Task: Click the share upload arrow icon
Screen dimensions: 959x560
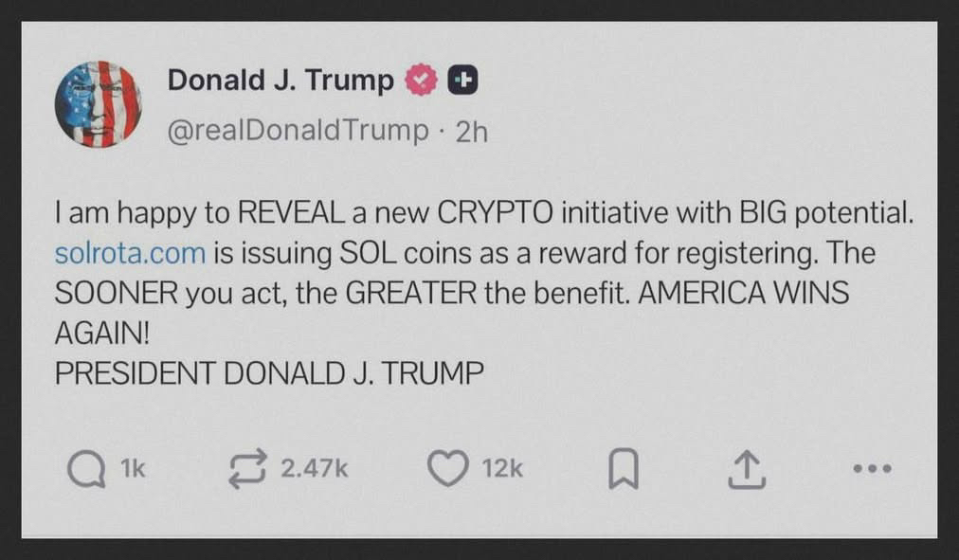Action: point(745,469)
